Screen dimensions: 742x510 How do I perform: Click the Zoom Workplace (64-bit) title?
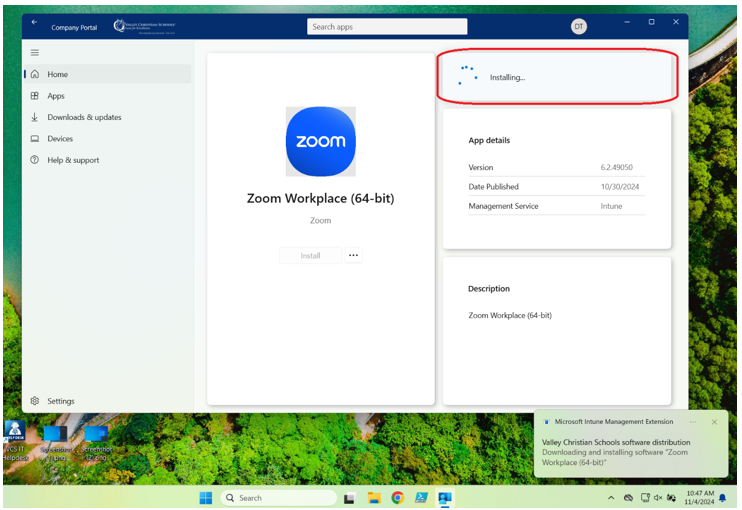(x=320, y=198)
